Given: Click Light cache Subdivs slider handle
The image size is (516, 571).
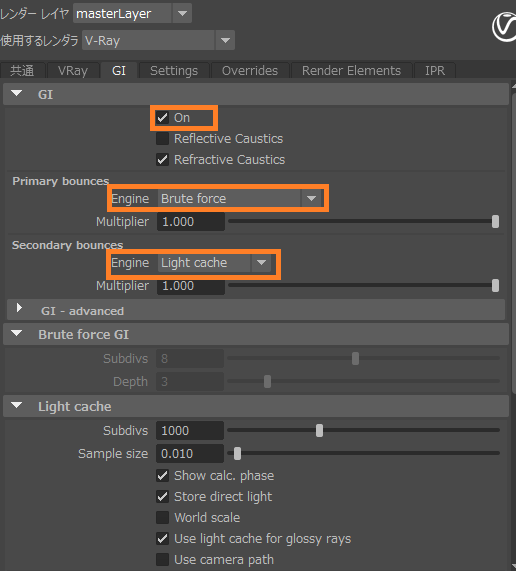Looking at the screenshot, I should point(319,430).
